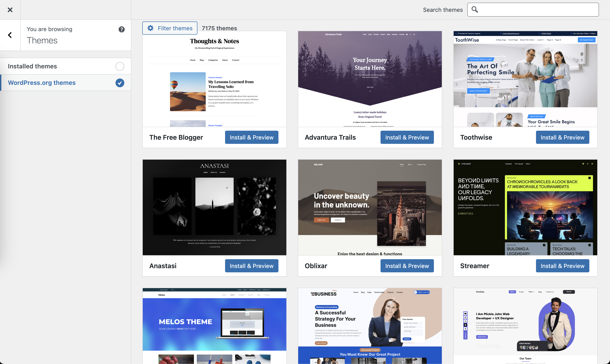Image resolution: width=610 pixels, height=364 pixels.
Task: Close the theme customizer with X icon
Action: pyautogui.click(x=10, y=10)
